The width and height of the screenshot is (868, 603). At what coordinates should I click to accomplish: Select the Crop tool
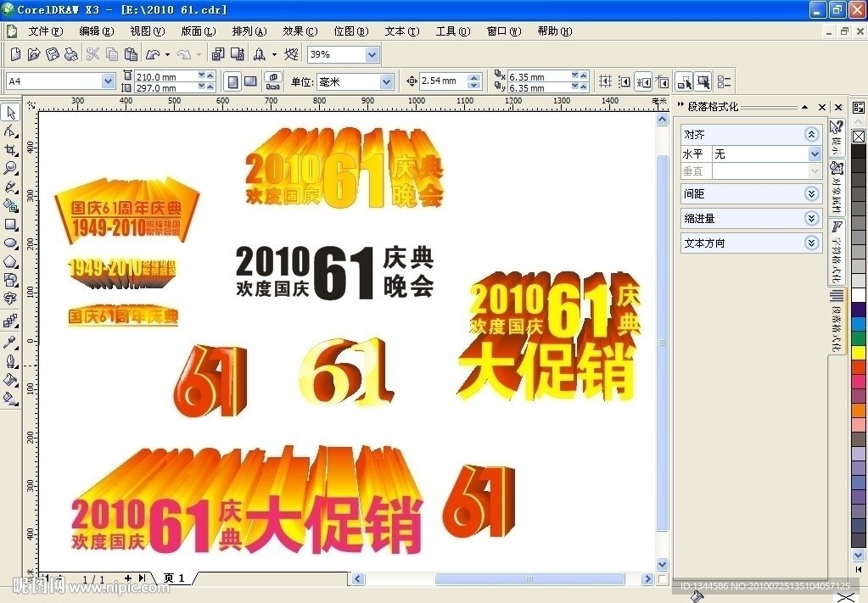[11, 149]
